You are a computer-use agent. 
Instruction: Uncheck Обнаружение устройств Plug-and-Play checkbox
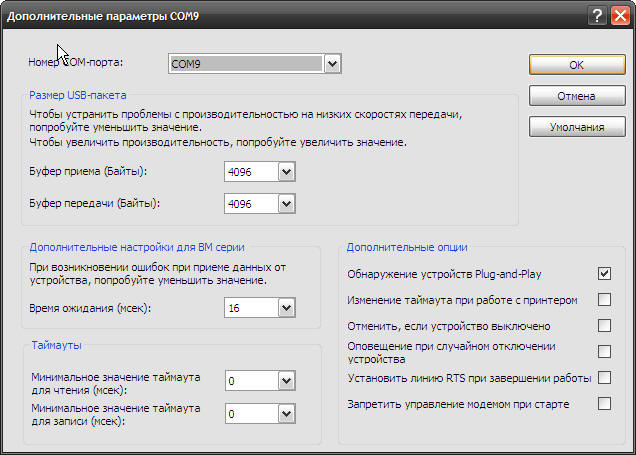point(604,273)
